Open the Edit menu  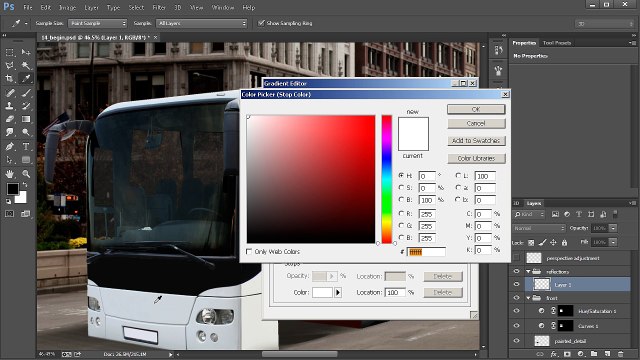click(46, 7)
